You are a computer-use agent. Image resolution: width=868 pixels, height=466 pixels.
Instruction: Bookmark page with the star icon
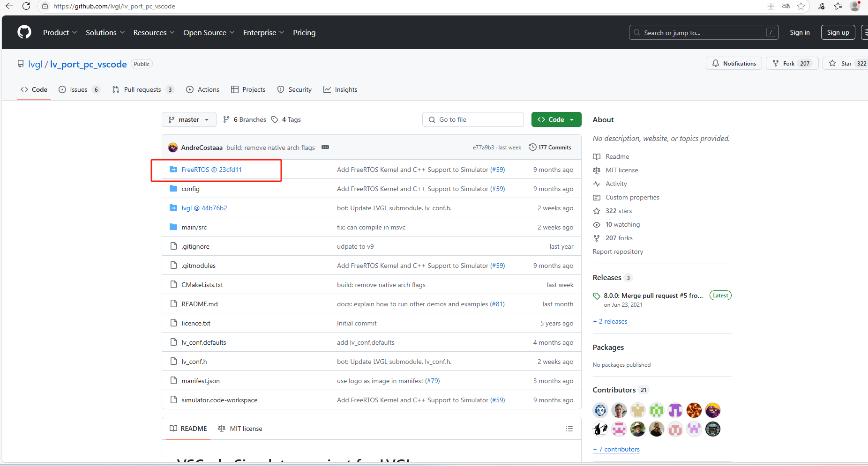point(801,6)
